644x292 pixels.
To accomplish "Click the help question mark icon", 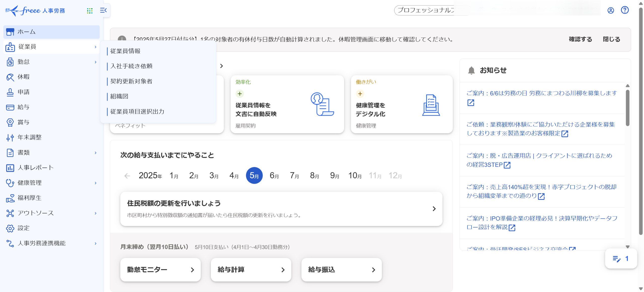I will pos(625,10).
